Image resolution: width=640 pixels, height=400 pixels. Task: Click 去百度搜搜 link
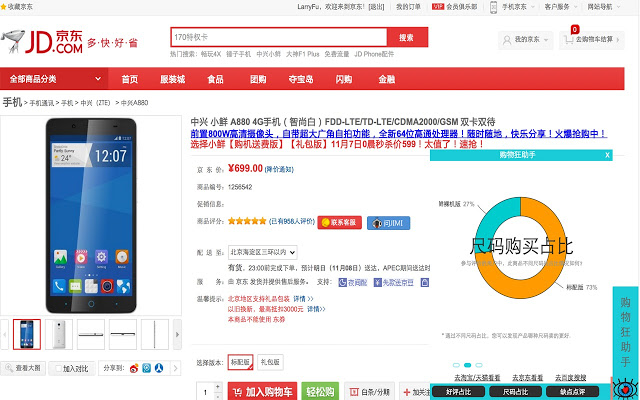pyautogui.click(x=571, y=378)
